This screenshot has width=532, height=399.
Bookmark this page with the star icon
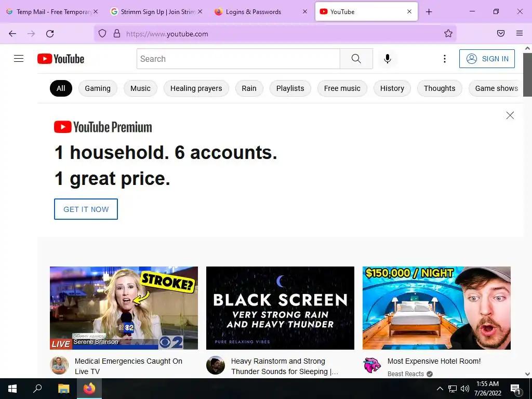448,34
